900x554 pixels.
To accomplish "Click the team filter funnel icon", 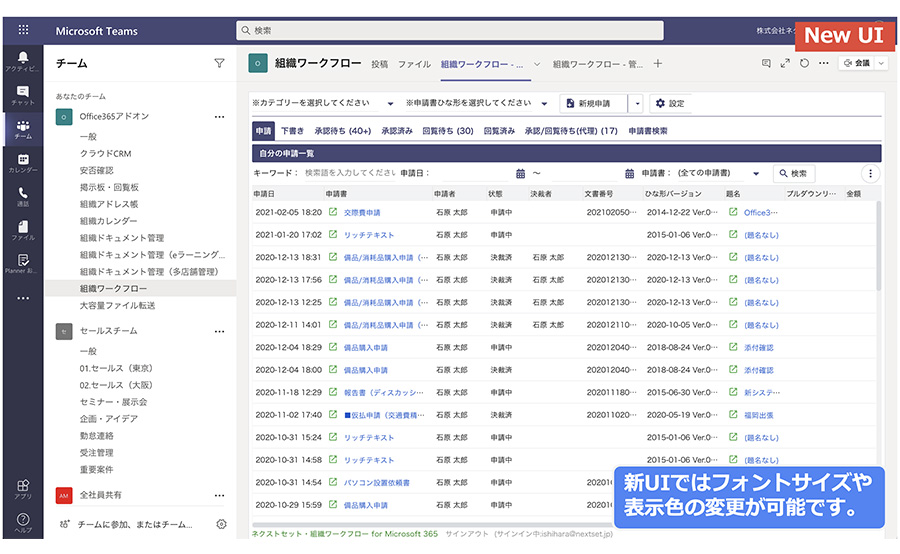I will click(x=219, y=63).
